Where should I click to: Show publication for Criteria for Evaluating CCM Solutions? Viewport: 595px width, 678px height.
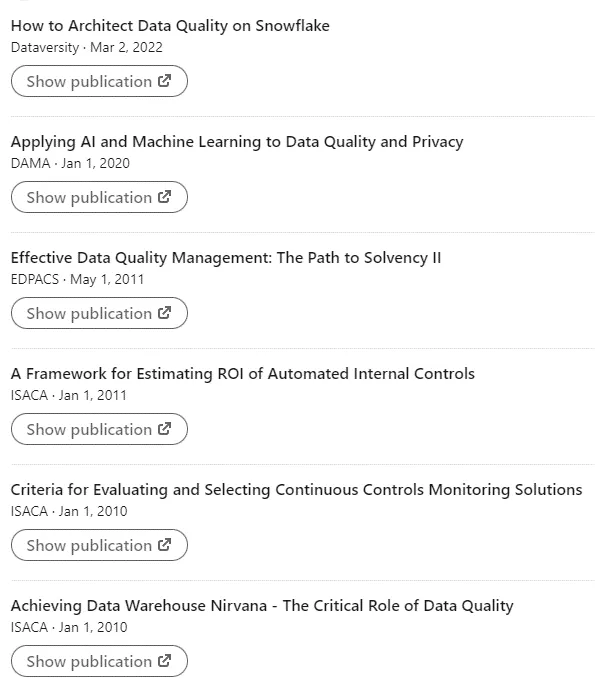click(99, 544)
